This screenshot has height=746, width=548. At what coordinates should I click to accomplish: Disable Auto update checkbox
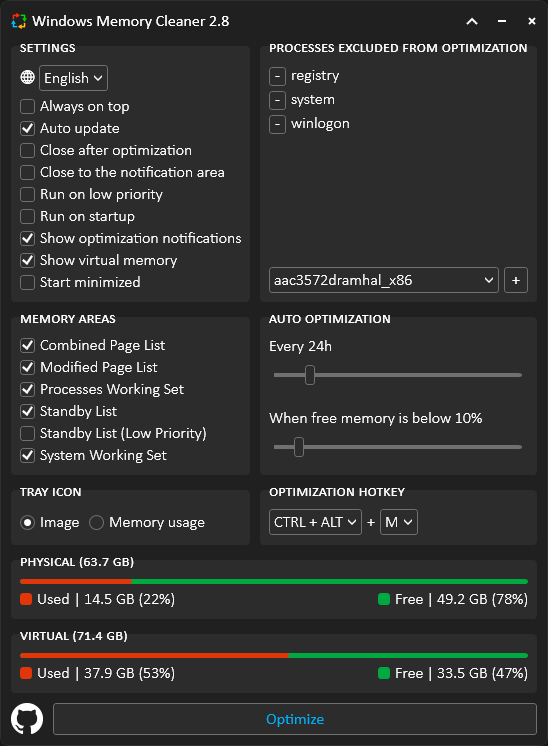(28, 128)
